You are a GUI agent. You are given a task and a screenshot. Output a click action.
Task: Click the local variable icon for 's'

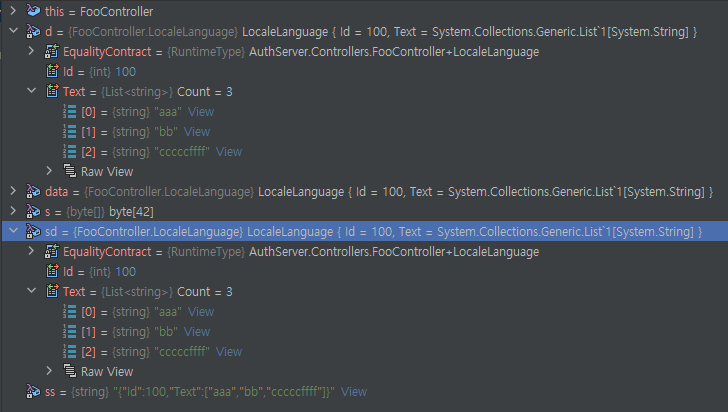[33, 211]
